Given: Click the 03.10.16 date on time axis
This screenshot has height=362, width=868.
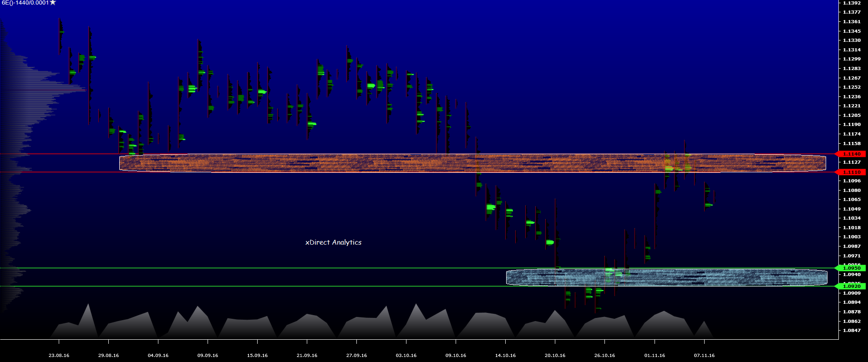Looking at the screenshot, I should point(406,356).
